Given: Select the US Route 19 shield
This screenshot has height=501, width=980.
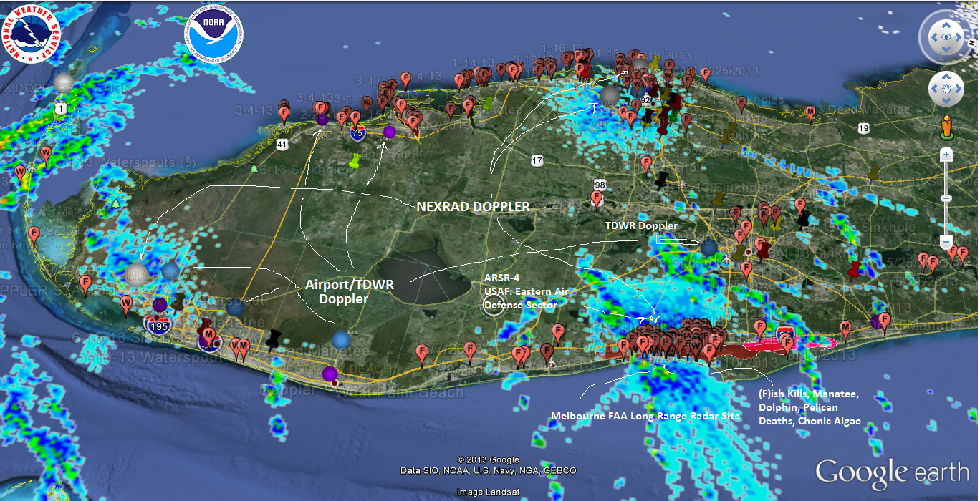Looking at the screenshot, I should (x=864, y=128).
